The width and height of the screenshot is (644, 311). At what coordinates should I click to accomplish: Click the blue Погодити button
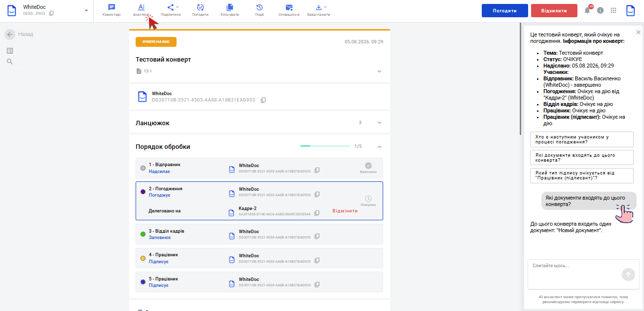click(x=504, y=11)
